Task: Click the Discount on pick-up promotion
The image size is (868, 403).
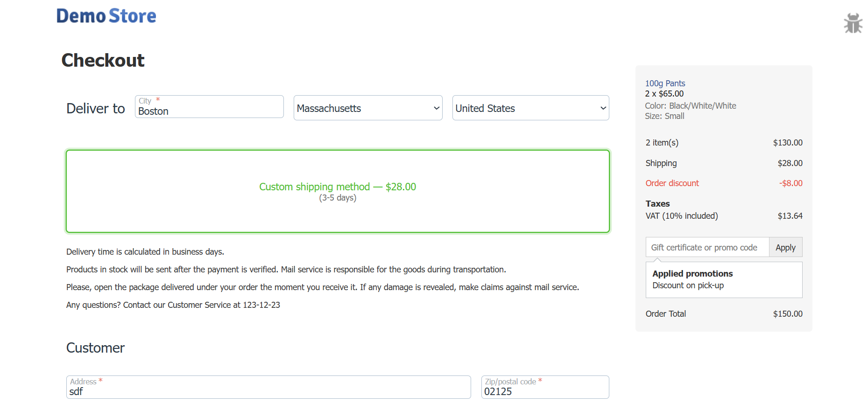Action: tap(688, 285)
